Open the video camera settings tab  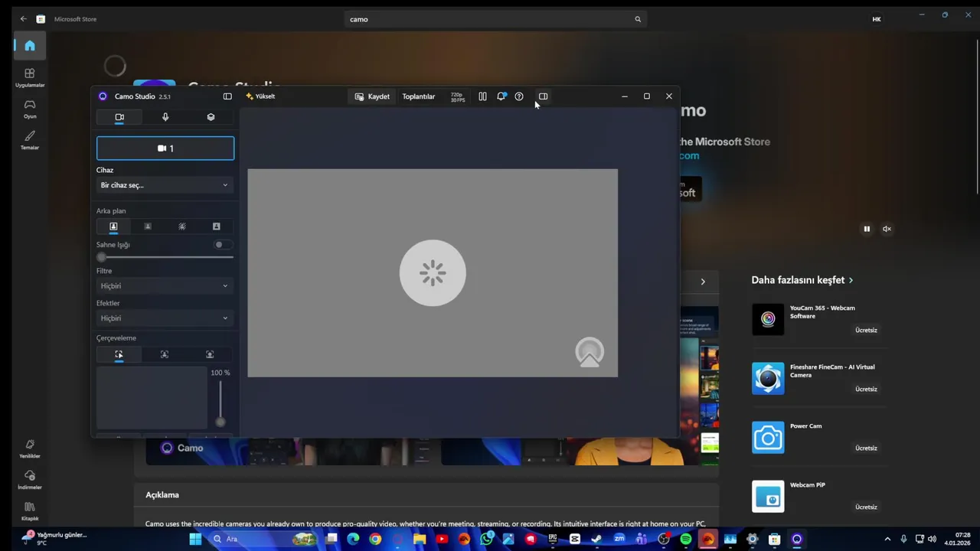[119, 117]
